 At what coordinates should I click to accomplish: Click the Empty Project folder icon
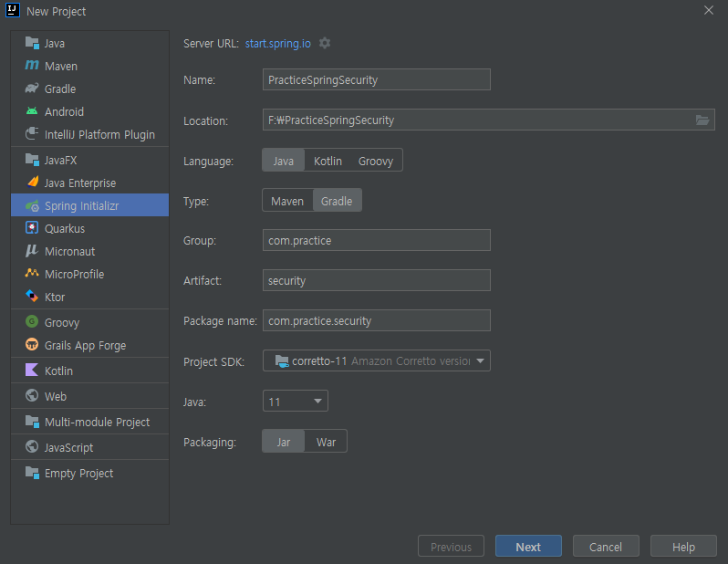point(32,473)
